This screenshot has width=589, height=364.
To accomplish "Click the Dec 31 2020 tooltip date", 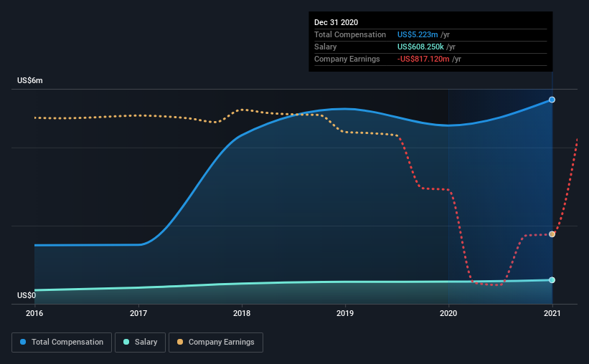I will click(336, 22).
